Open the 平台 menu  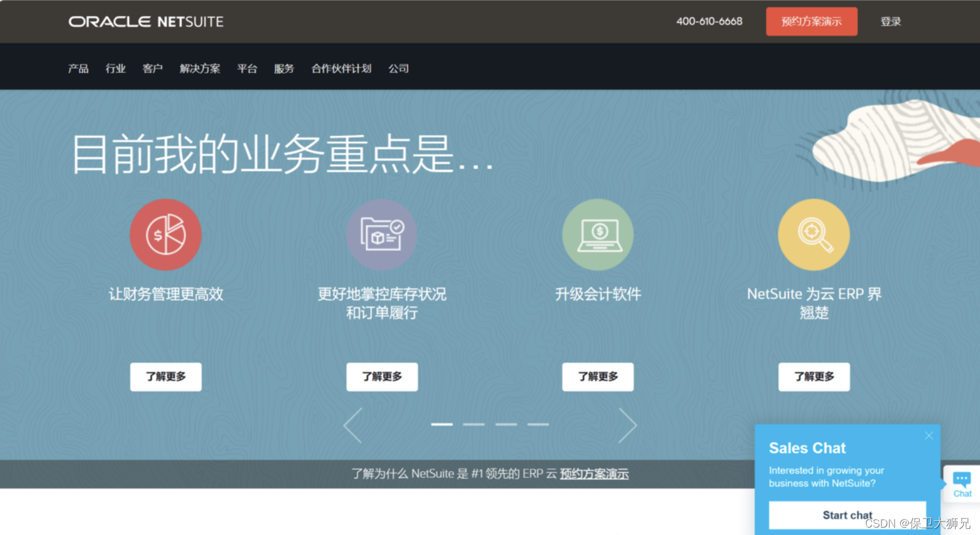(x=247, y=68)
